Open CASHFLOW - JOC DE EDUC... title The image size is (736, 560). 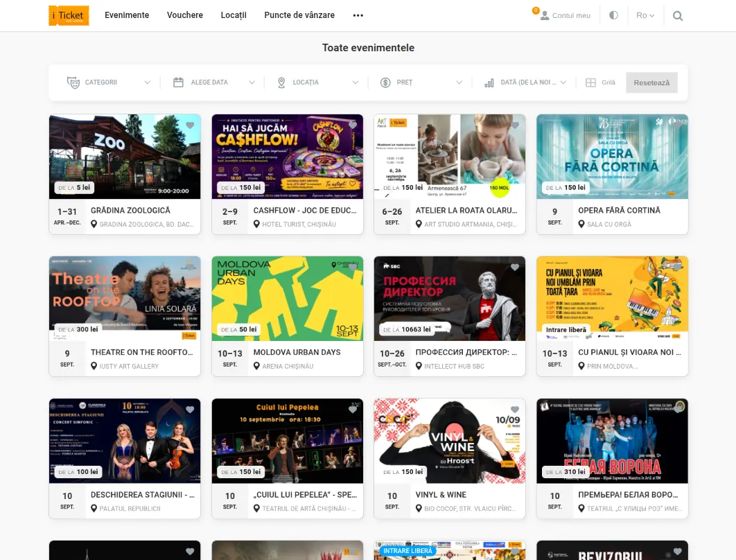pos(305,210)
